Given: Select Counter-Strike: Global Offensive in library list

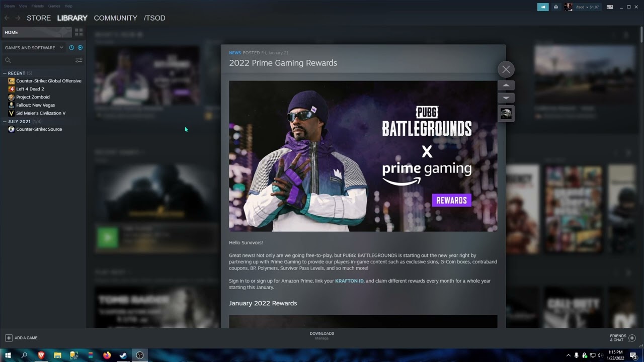Looking at the screenshot, I should 44,81.
